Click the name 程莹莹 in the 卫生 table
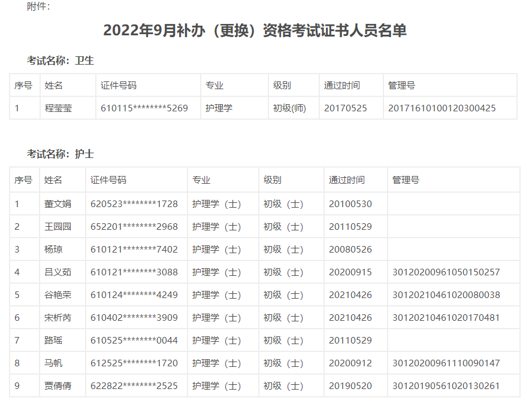The height and width of the screenshot is (404, 532). pyautogui.click(x=58, y=108)
